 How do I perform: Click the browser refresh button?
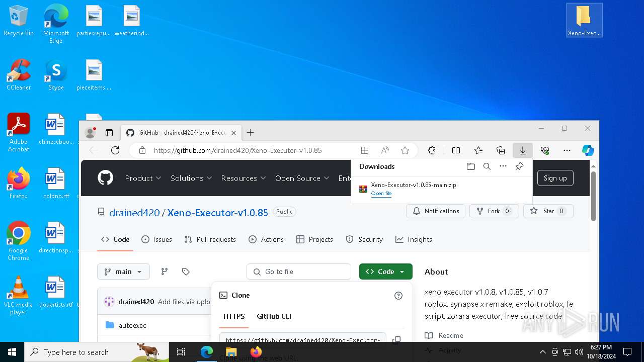[115, 150]
